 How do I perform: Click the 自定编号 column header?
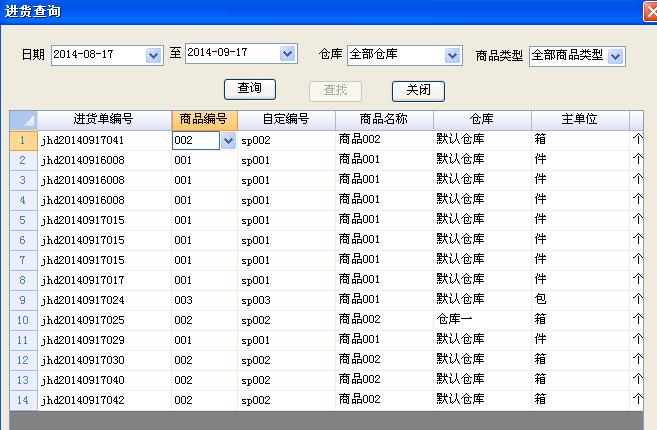click(286, 120)
